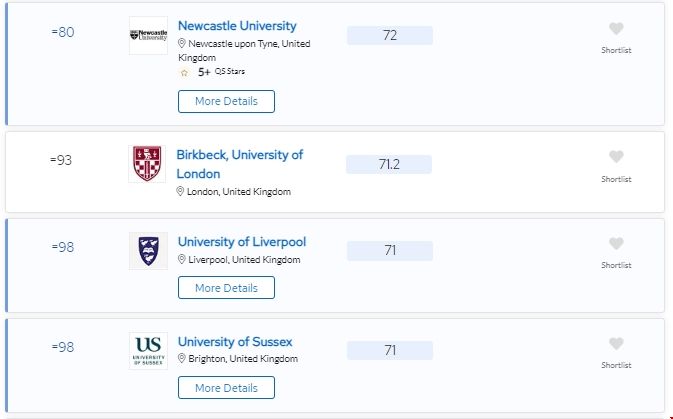Shortlist University of Sussex via heart
673x419 pixels.
coord(616,344)
